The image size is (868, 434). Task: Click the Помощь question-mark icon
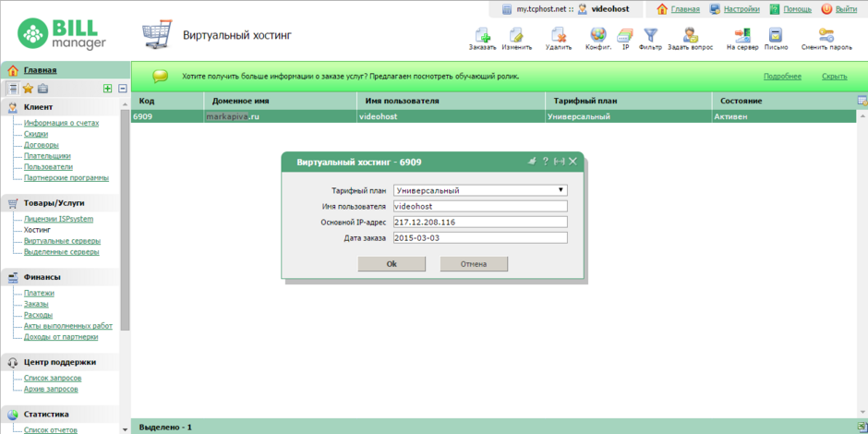[x=775, y=9]
